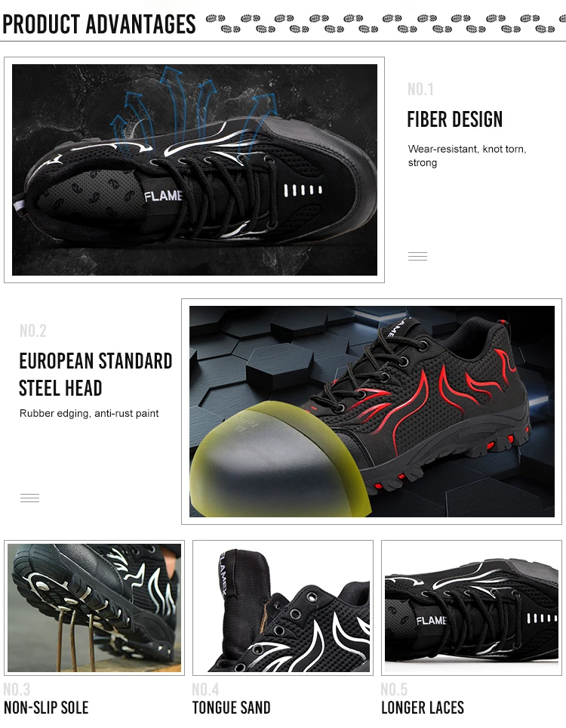The height and width of the screenshot is (728, 566).
Task: Click the tongue sand shoe photo
Action: tap(283, 608)
